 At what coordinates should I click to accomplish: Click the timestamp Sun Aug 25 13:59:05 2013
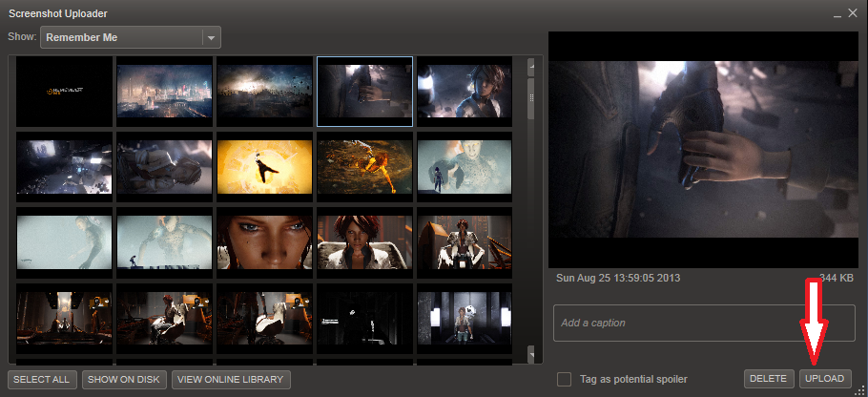pyautogui.click(x=618, y=278)
